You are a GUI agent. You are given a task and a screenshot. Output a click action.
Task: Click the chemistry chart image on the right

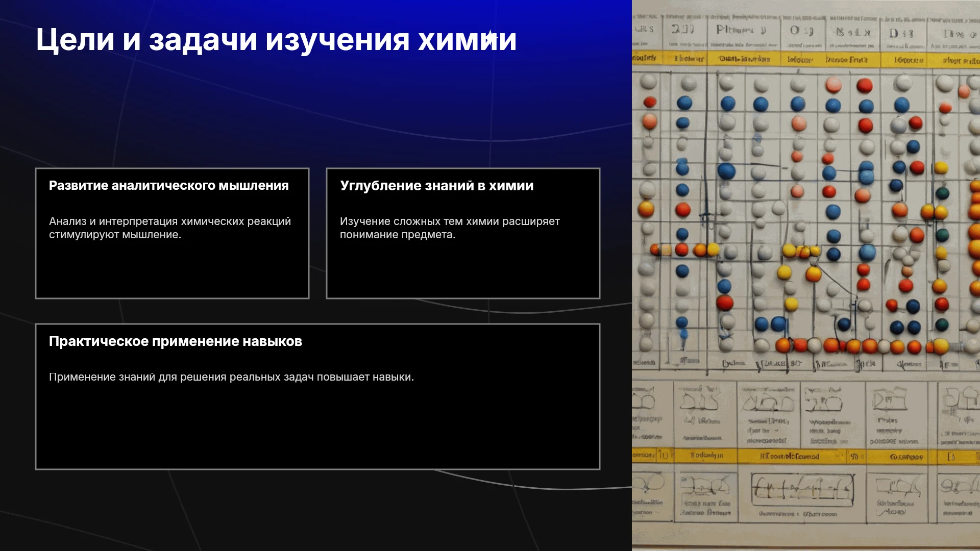pos(806,275)
